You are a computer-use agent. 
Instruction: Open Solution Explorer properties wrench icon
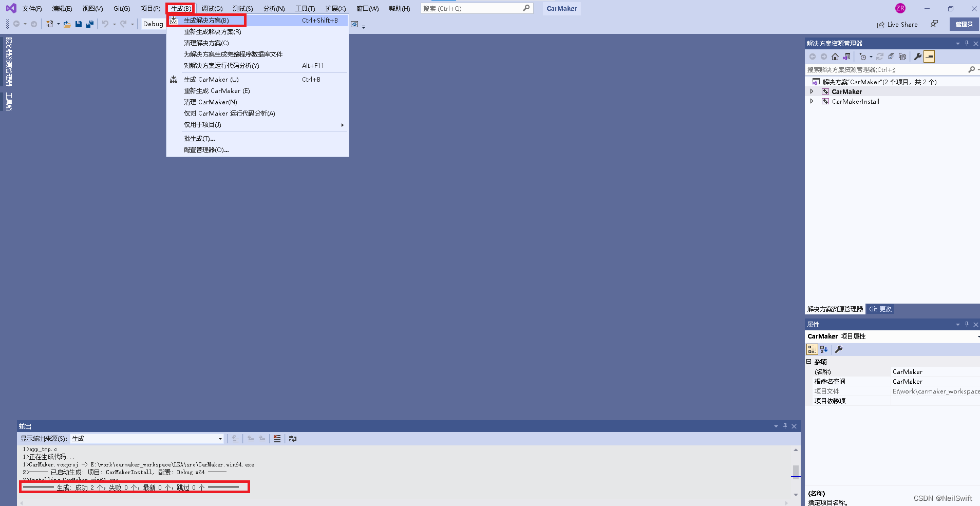pyautogui.click(x=918, y=57)
